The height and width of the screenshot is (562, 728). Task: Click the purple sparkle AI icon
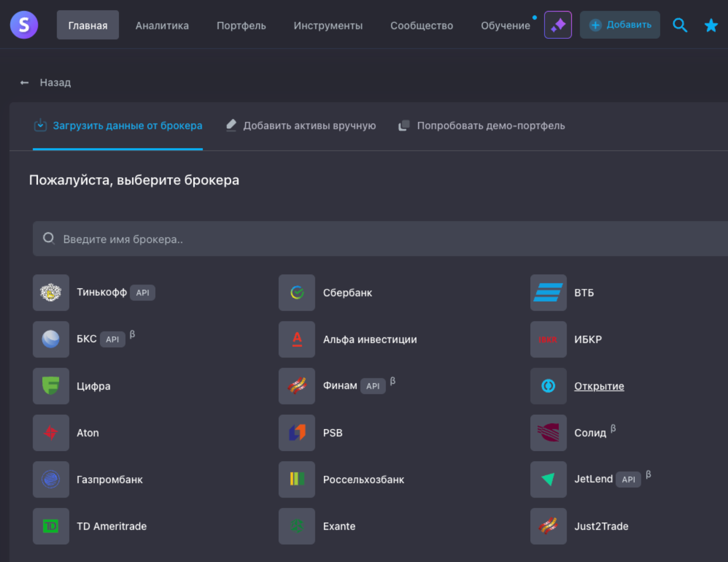[558, 25]
